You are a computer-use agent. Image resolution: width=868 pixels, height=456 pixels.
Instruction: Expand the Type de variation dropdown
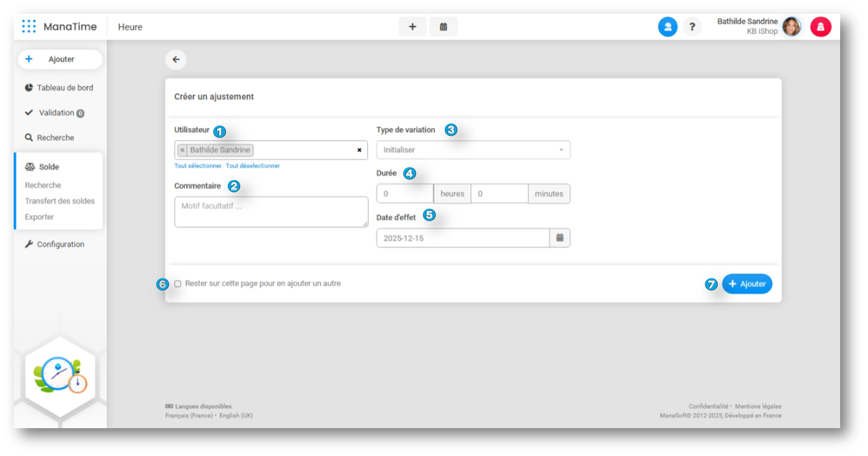coord(473,150)
